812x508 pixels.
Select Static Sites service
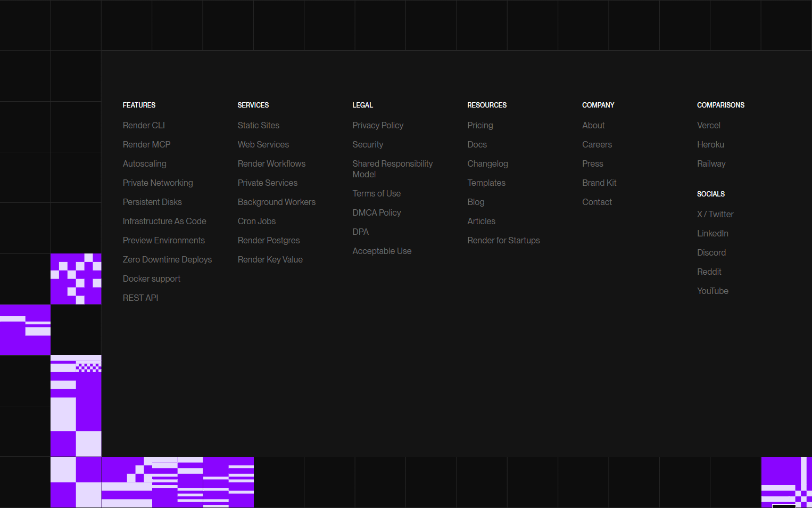(x=258, y=125)
